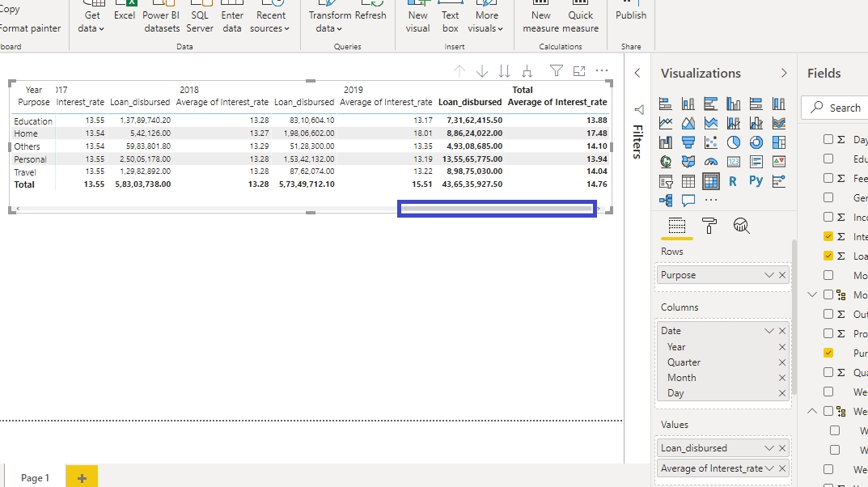Open the Analytics magnifier pane
This screenshot has height=487, width=868.
pyautogui.click(x=741, y=227)
